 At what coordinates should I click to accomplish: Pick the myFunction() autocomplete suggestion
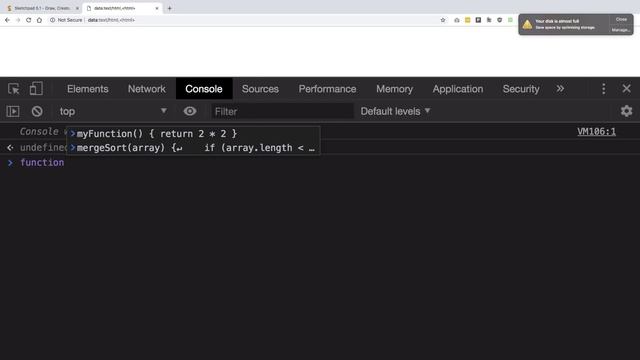point(193,134)
